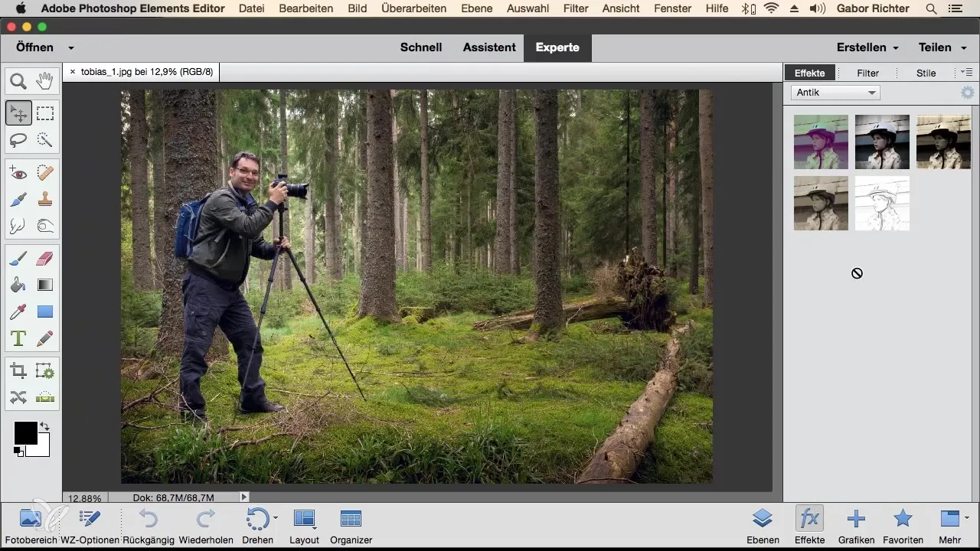Screen dimensions: 980x551
Task: Close the tobias_1.jpg document tab
Action: pyautogui.click(x=73, y=72)
